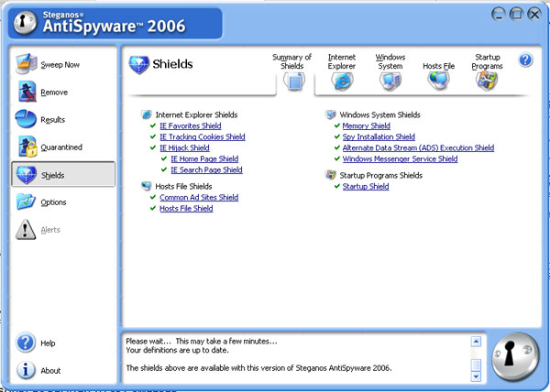Switch to Startup Programs tab label
This screenshot has width=550, height=392.
click(487, 61)
